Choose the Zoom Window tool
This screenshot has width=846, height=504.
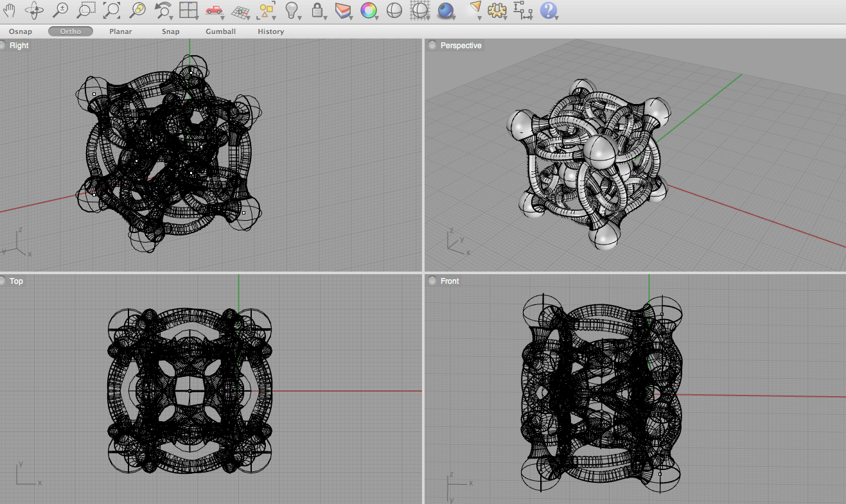click(x=85, y=10)
